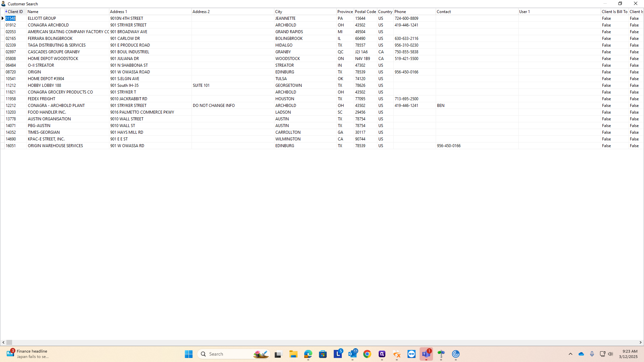Open Outlook from the taskbar
Image resolution: width=644 pixels, height=362 pixels.
pos(353,354)
